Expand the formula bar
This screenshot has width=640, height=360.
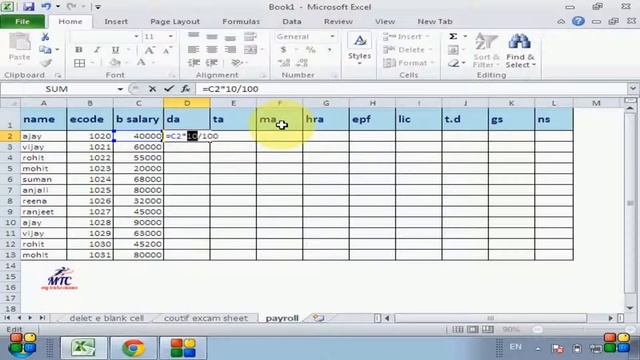click(633, 89)
